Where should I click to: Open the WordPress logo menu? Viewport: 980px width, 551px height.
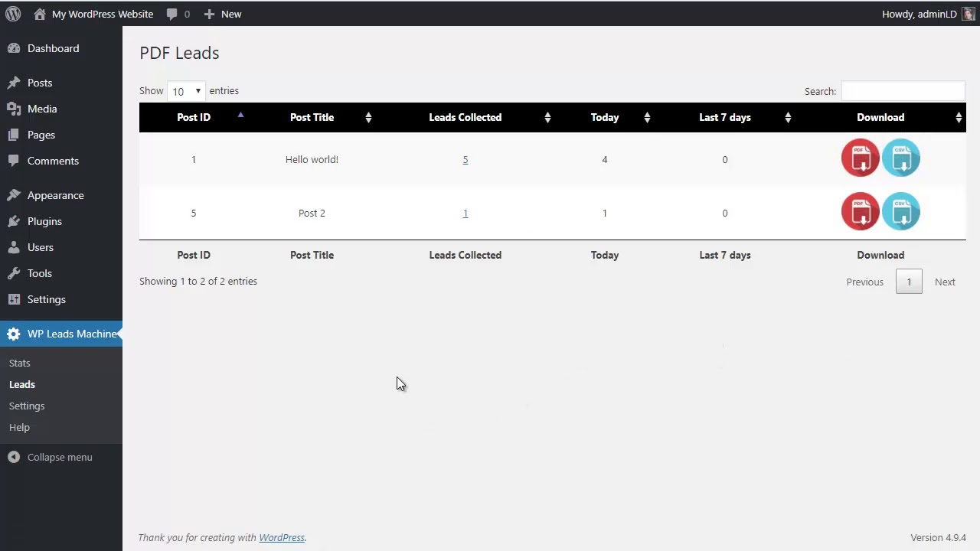point(13,14)
